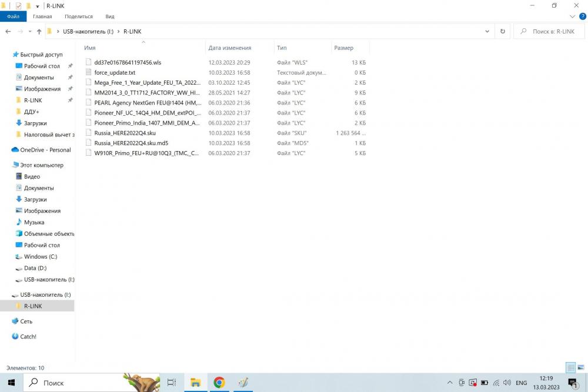588x392 pixels.
Task: Open the Главная ribbon tab
Action: (x=42, y=16)
